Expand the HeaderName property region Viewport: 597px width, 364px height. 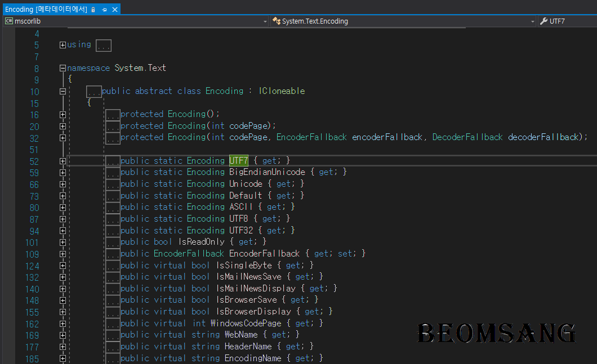click(63, 347)
